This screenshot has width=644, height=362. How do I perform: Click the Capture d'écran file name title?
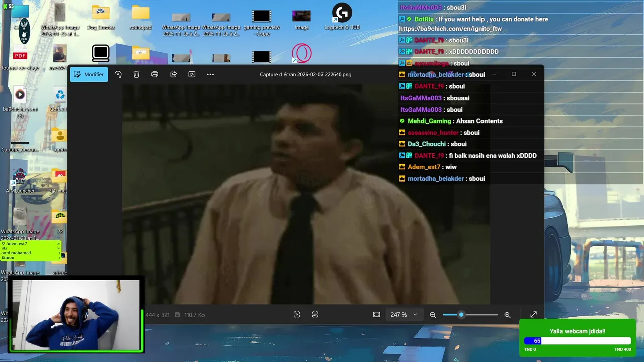coord(305,74)
